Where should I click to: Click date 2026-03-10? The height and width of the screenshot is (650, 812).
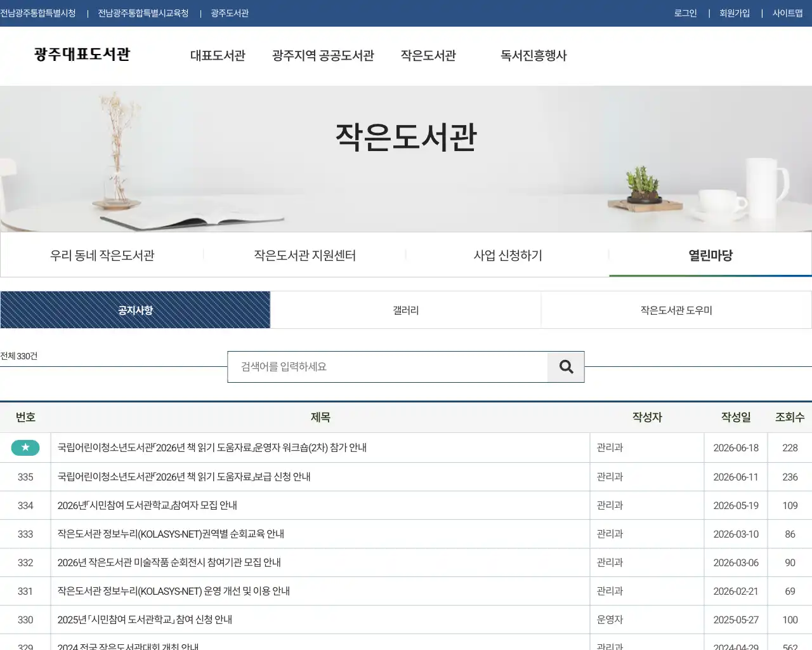[x=736, y=534]
